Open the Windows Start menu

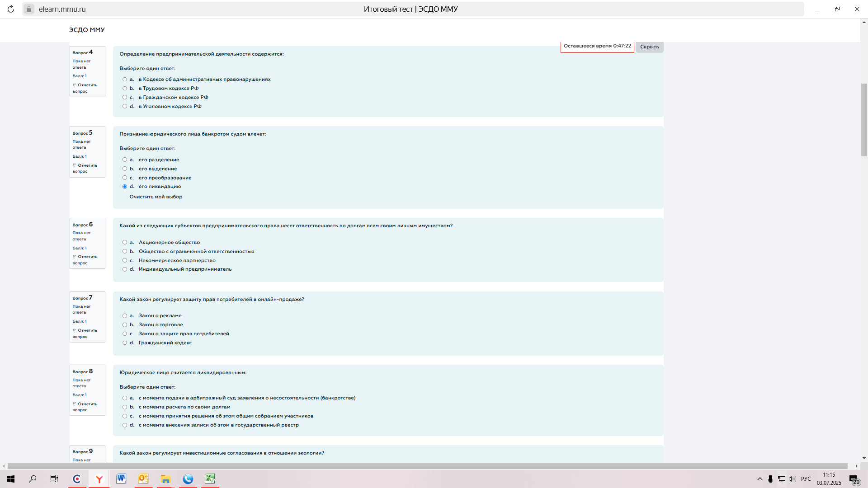pyautogui.click(x=11, y=479)
